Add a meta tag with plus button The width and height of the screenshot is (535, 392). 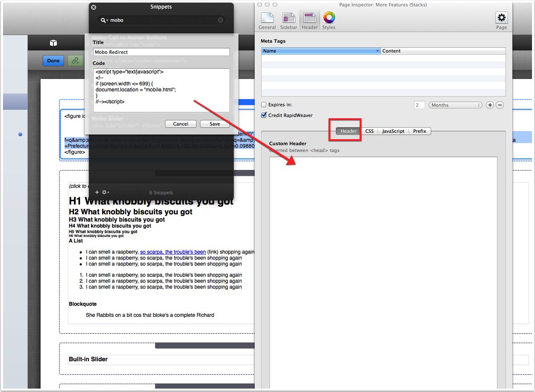[490, 105]
